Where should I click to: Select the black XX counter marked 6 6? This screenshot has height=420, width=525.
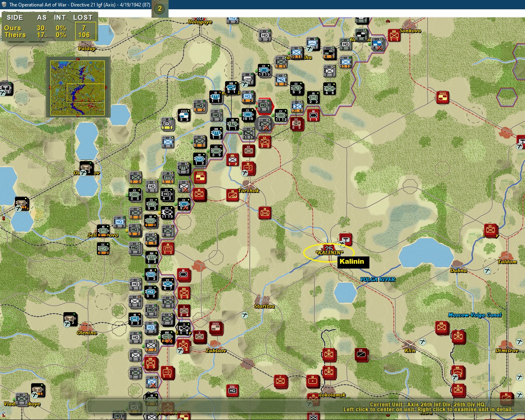(329, 88)
